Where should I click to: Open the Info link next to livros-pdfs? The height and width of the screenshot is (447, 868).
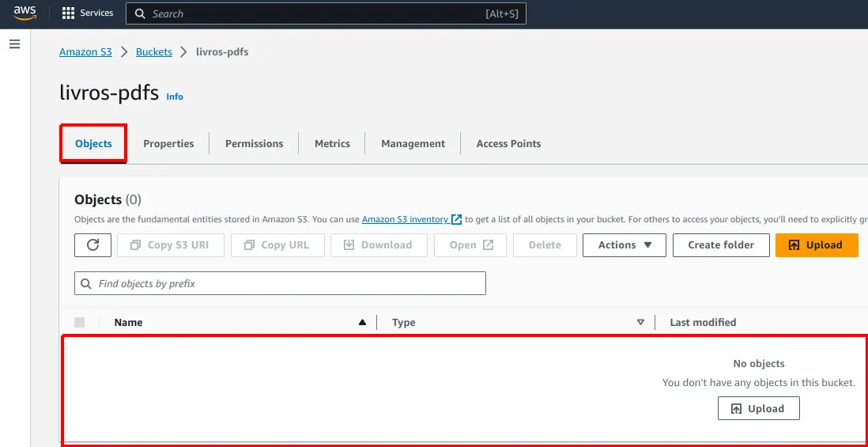point(175,97)
